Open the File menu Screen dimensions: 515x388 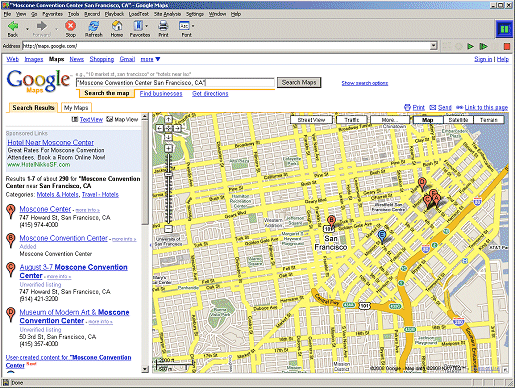(7, 14)
